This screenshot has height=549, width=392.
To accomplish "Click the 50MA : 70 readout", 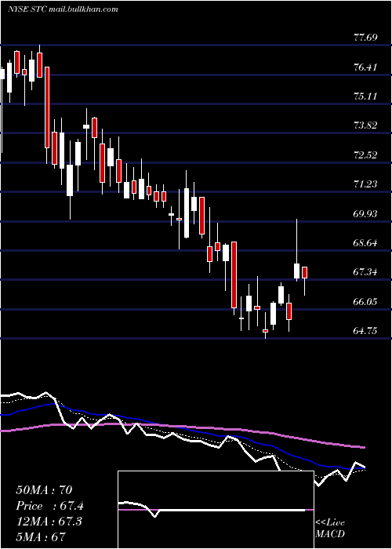I will pyautogui.click(x=44, y=490).
